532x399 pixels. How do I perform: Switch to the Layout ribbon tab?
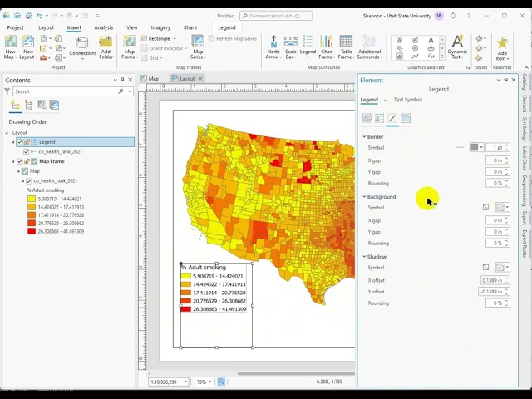(47, 27)
